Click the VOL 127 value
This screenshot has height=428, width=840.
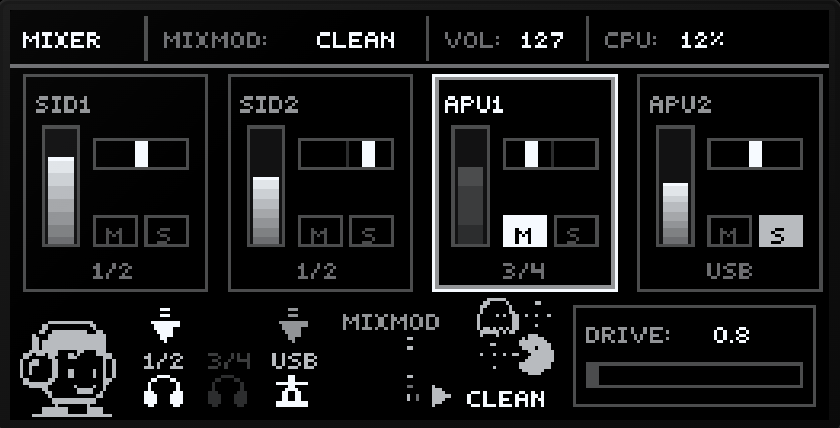point(542,40)
